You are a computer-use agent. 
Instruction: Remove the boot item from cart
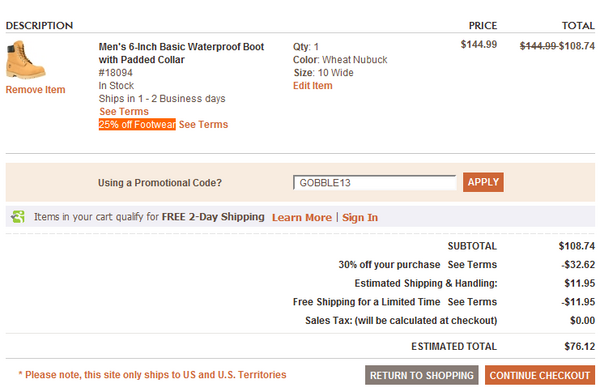(x=35, y=90)
